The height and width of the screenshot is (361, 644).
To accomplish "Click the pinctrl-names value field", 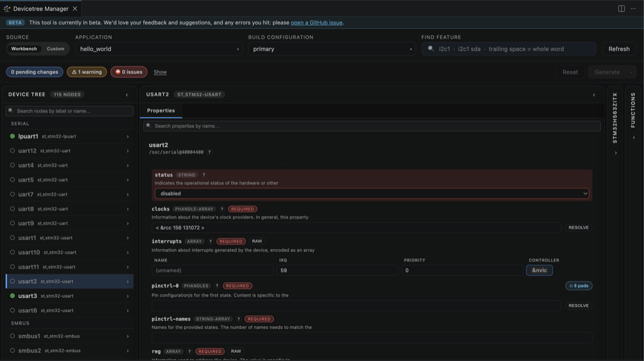I will click(372, 338).
